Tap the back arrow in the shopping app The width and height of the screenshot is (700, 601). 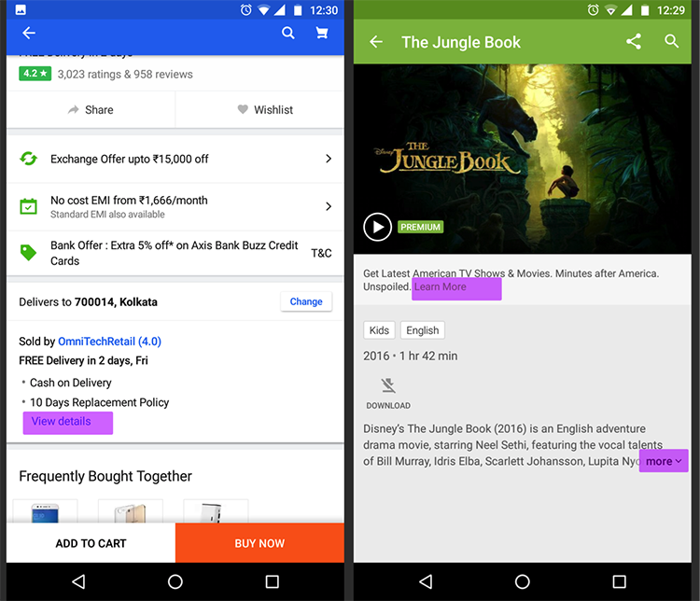point(29,33)
